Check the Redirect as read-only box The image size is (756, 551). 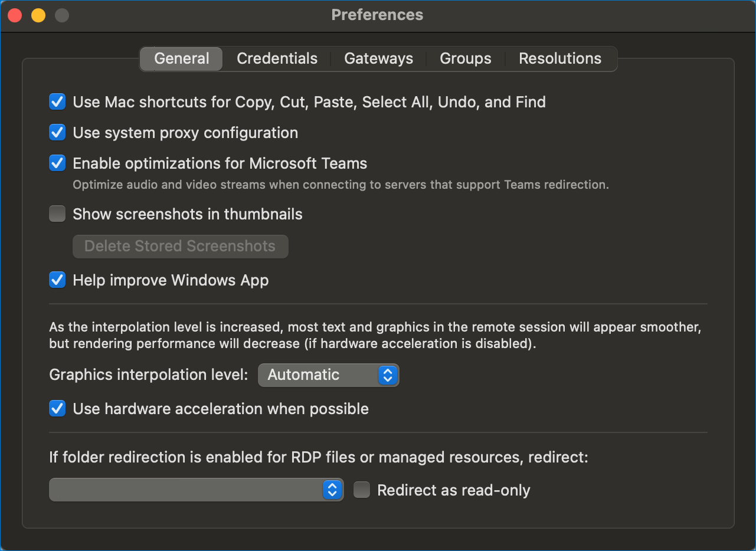tap(362, 490)
